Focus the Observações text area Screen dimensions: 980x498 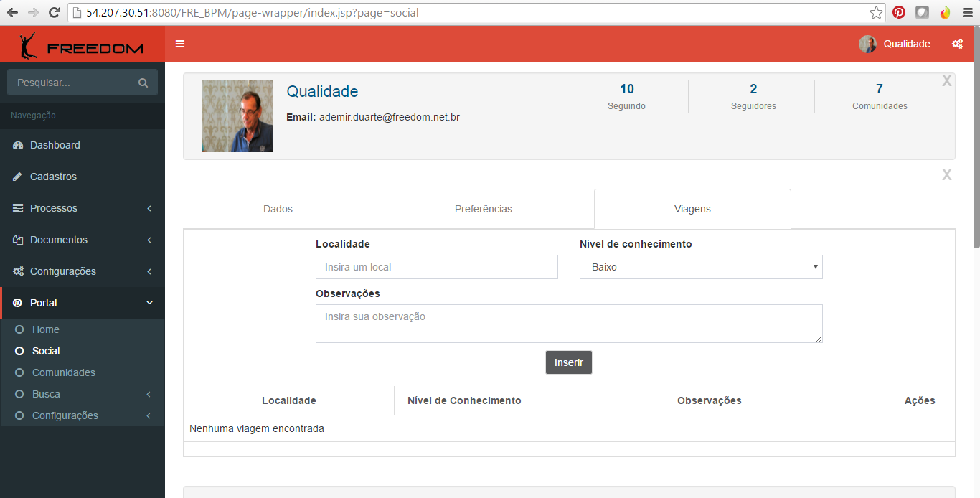[x=569, y=324]
